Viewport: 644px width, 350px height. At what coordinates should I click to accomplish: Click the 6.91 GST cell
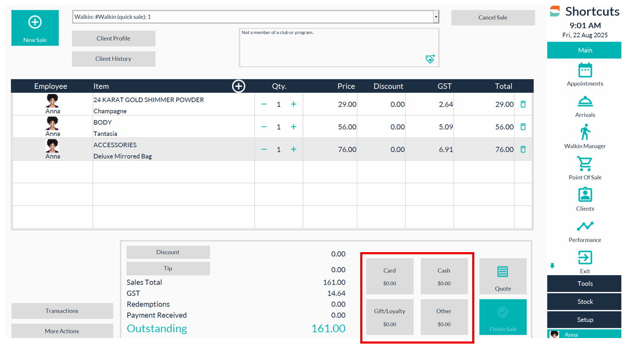pos(446,150)
